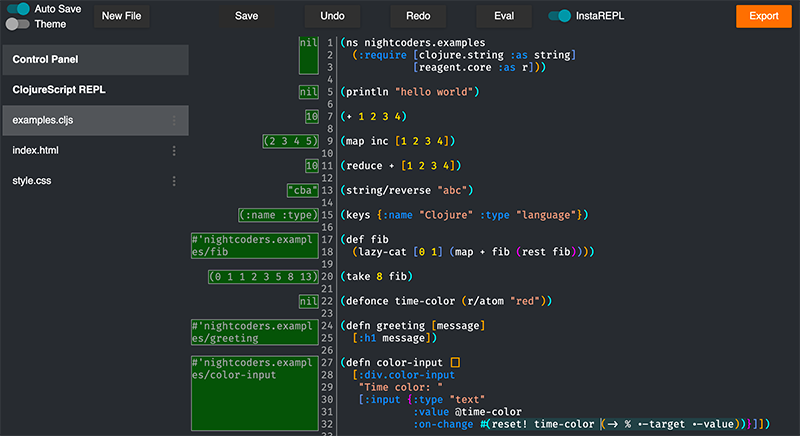This screenshot has height=436, width=800.
Task: Click the lazy-cat expression in code
Action: (x=473, y=252)
